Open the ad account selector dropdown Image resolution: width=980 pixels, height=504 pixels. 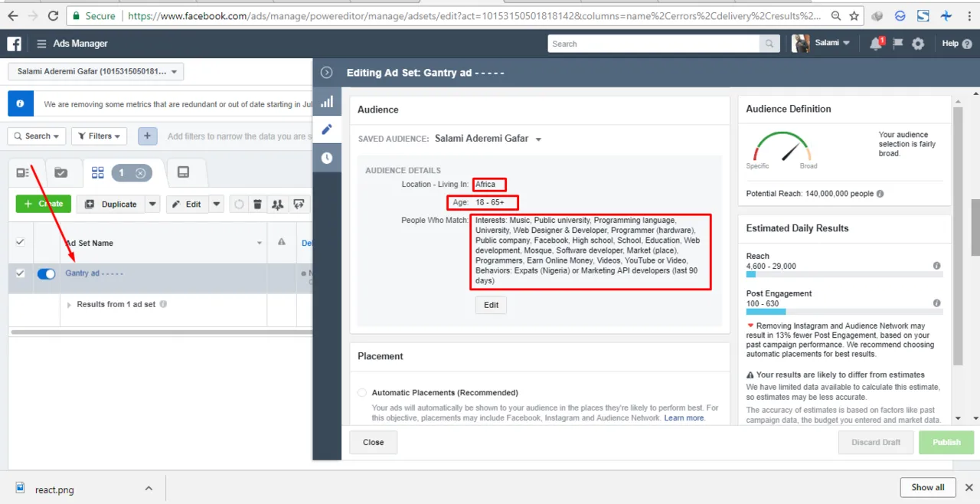click(96, 72)
